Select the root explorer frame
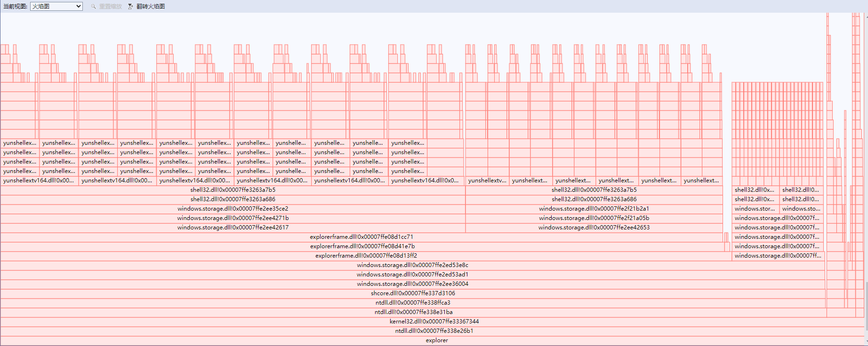Viewport: 868px width, 346px height. [436, 340]
